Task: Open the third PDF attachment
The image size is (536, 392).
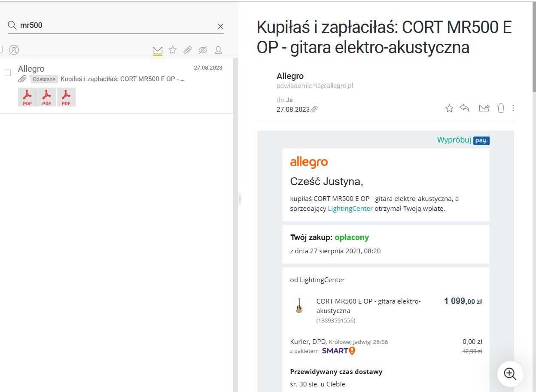Action: (x=66, y=97)
